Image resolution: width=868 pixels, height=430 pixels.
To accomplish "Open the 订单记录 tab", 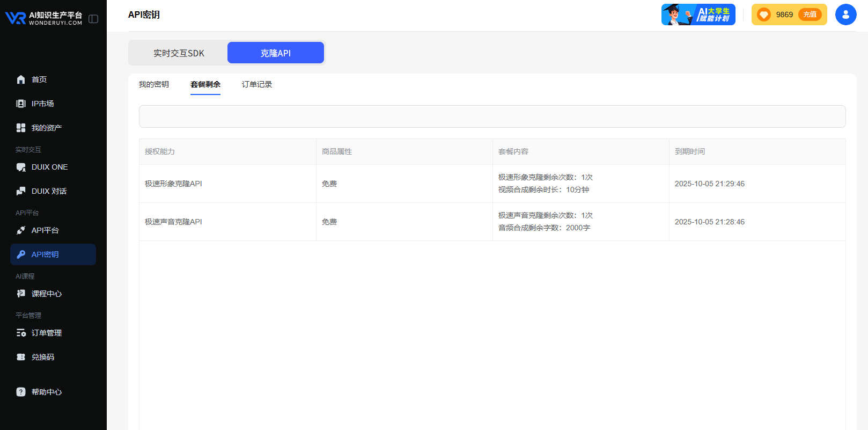I will 257,84.
